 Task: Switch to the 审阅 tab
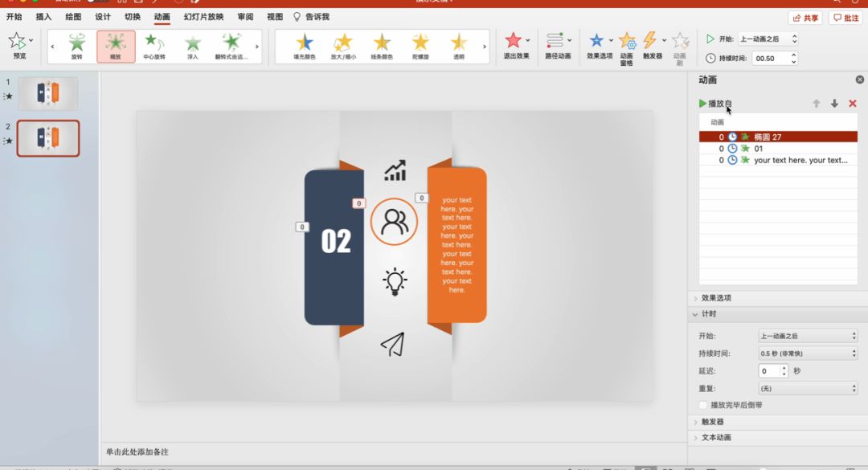tap(245, 17)
